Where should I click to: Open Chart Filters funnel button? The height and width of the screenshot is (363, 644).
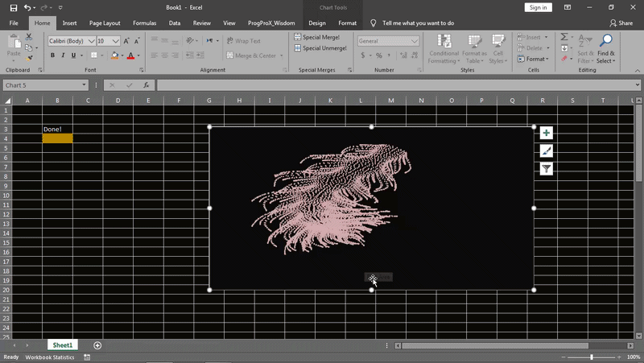pos(547,168)
